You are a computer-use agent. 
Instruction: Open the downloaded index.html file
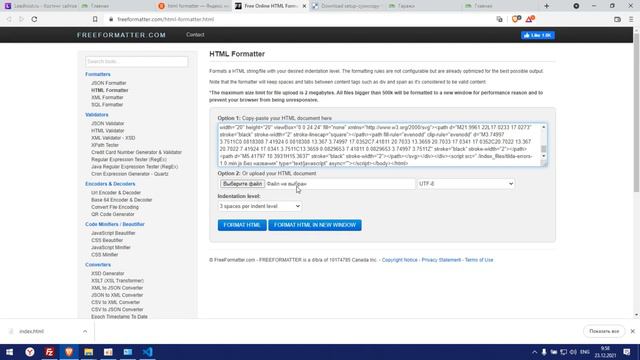(x=31, y=331)
